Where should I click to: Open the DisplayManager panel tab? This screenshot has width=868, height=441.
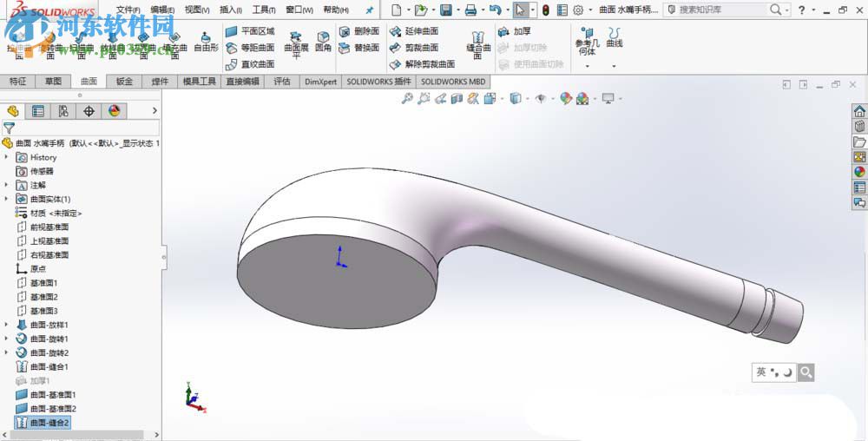coord(114,111)
